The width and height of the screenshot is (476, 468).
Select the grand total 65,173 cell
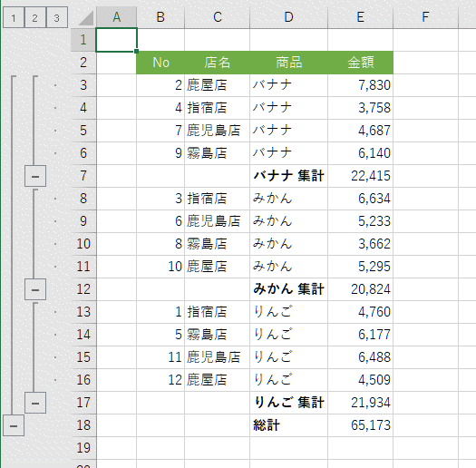click(360, 425)
